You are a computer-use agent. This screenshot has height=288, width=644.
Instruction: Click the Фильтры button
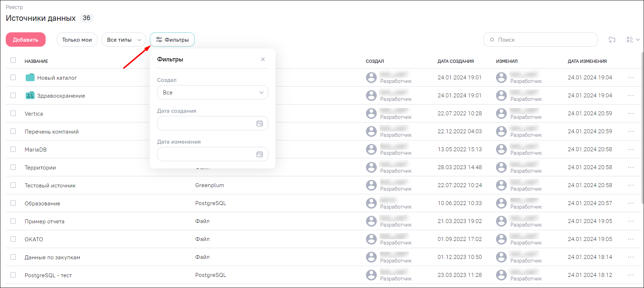coord(172,40)
